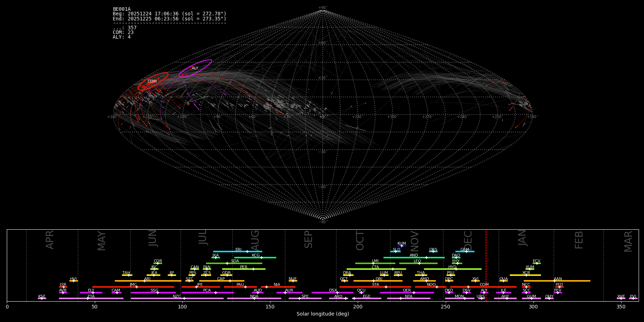Click the 'ALY: 4' count entry

click(x=122, y=37)
